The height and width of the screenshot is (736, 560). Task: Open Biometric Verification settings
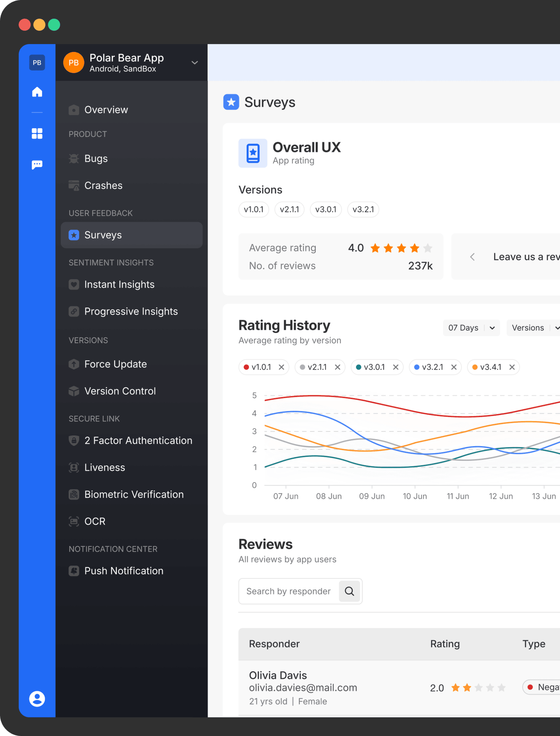click(134, 494)
